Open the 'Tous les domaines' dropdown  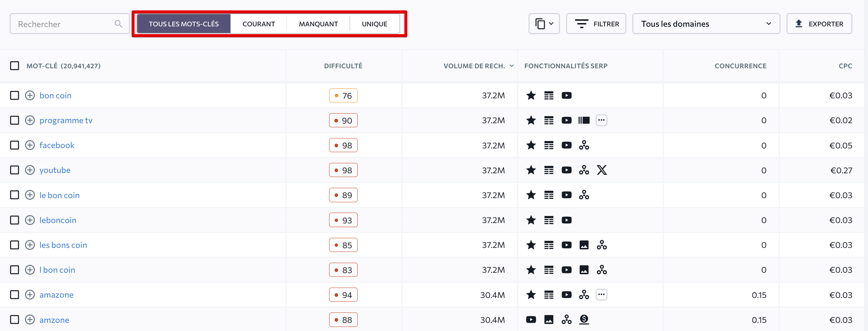[706, 24]
